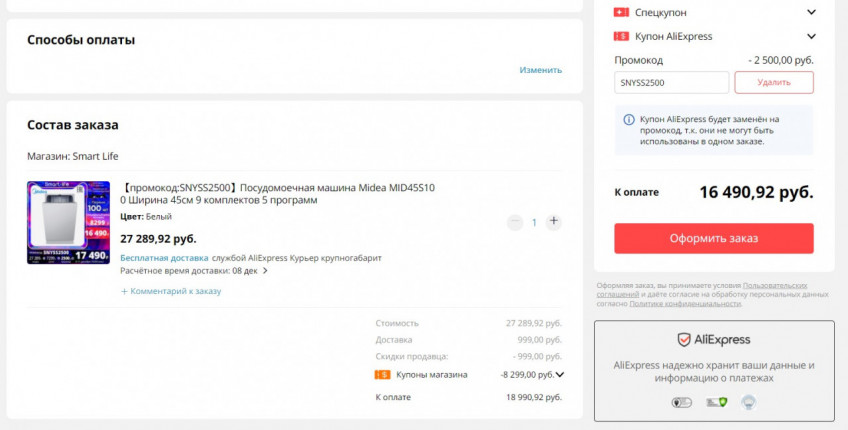Click the Купон AliExpress coupon icon

coord(621,36)
